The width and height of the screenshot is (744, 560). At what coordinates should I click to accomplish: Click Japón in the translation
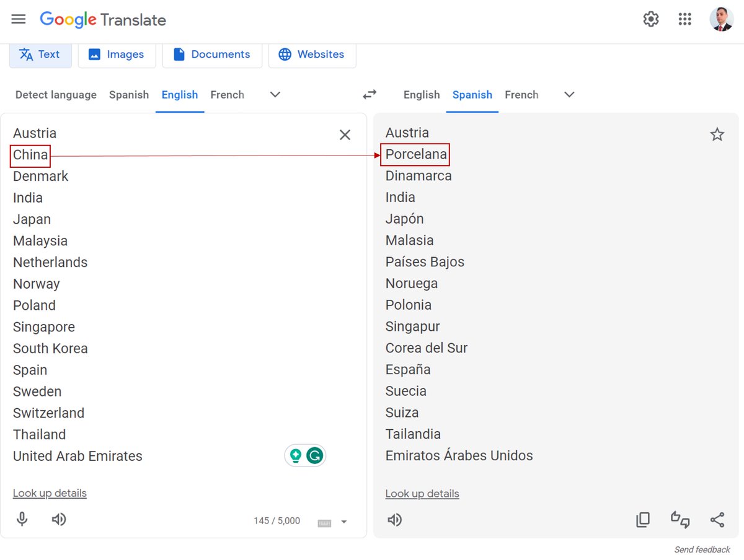pyautogui.click(x=405, y=219)
